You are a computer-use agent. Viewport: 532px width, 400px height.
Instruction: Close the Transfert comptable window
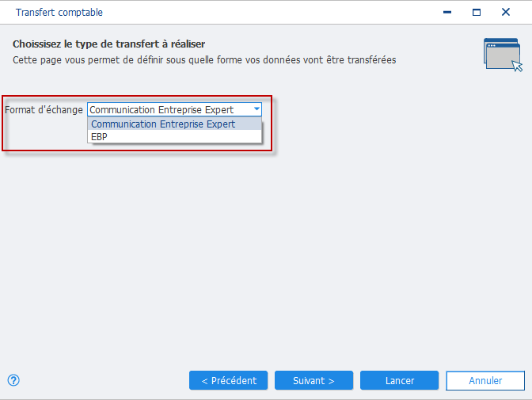coord(506,12)
